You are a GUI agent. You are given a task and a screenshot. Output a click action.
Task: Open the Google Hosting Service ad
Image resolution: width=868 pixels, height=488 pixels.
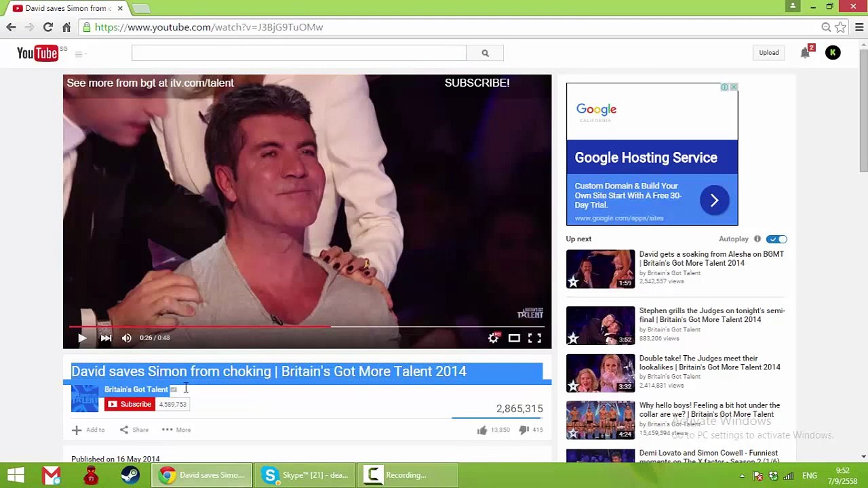(x=652, y=154)
